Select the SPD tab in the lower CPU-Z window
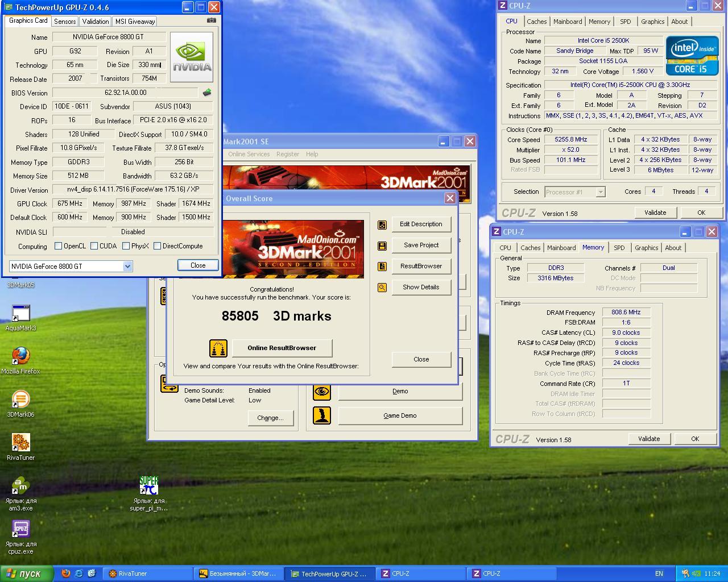This screenshot has width=728, height=582. point(619,248)
